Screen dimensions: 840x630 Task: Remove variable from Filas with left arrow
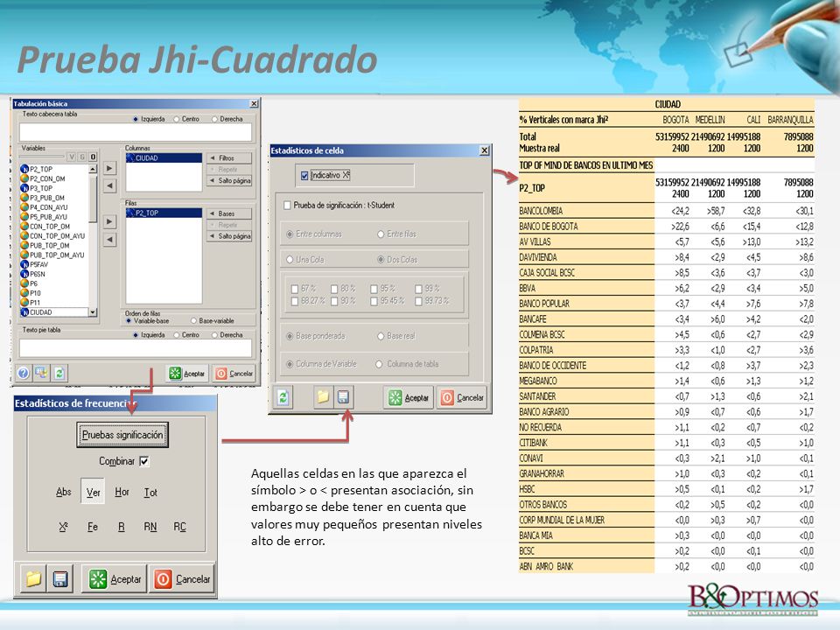tap(109, 240)
